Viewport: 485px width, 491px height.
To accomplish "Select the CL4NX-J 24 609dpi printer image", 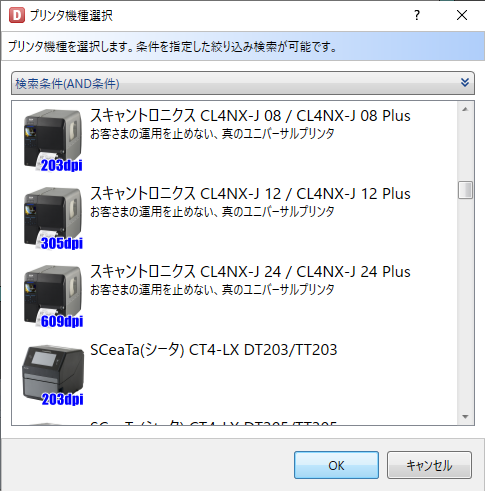I will pos(53,296).
